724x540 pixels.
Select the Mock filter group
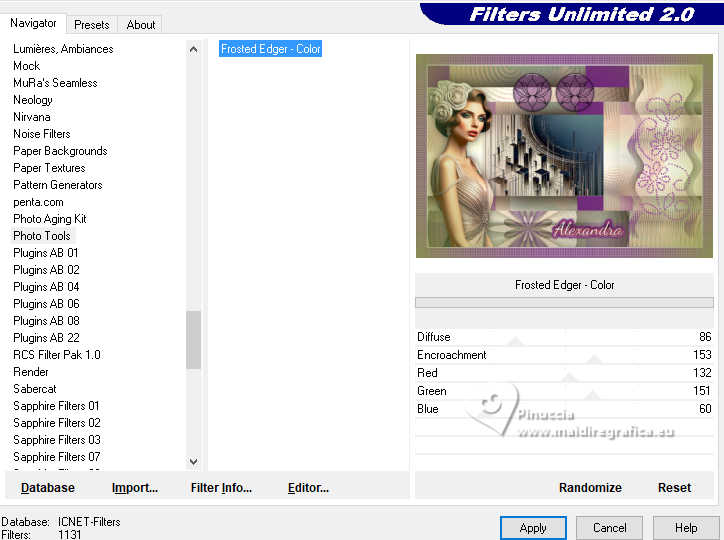(x=27, y=66)
